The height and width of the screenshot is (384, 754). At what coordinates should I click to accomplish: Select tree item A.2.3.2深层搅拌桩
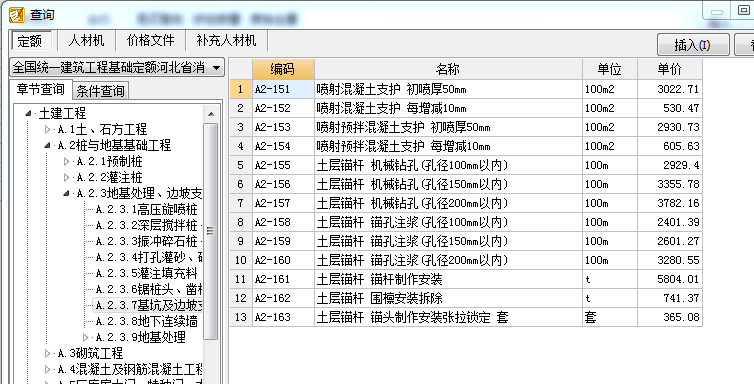coord(146,225)
